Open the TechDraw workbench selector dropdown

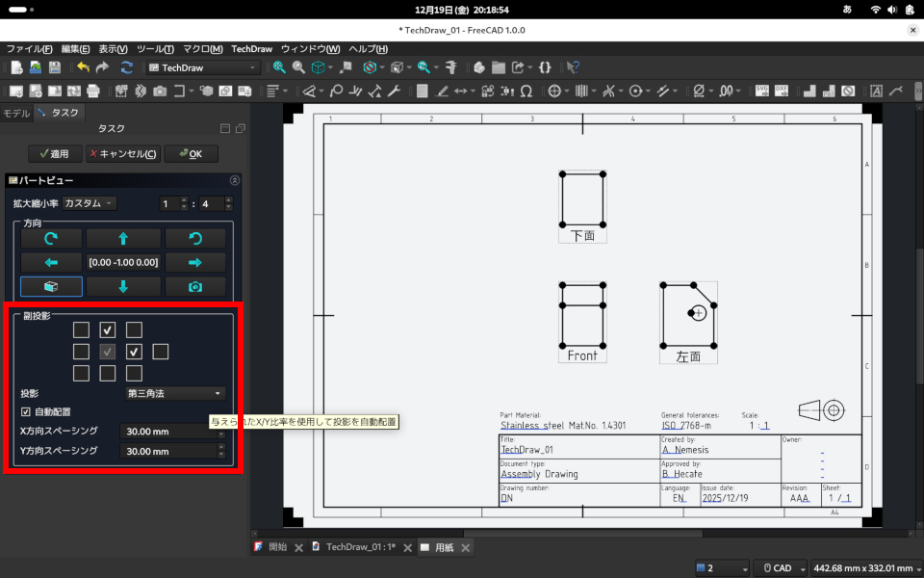[x=203, y=67]
